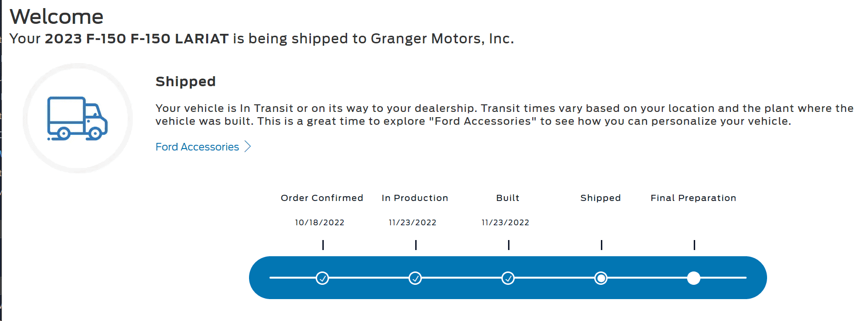Click the Order Confirmed stage label
The height and width of the screenshot is (321, 868).
[x=322, y=198]
